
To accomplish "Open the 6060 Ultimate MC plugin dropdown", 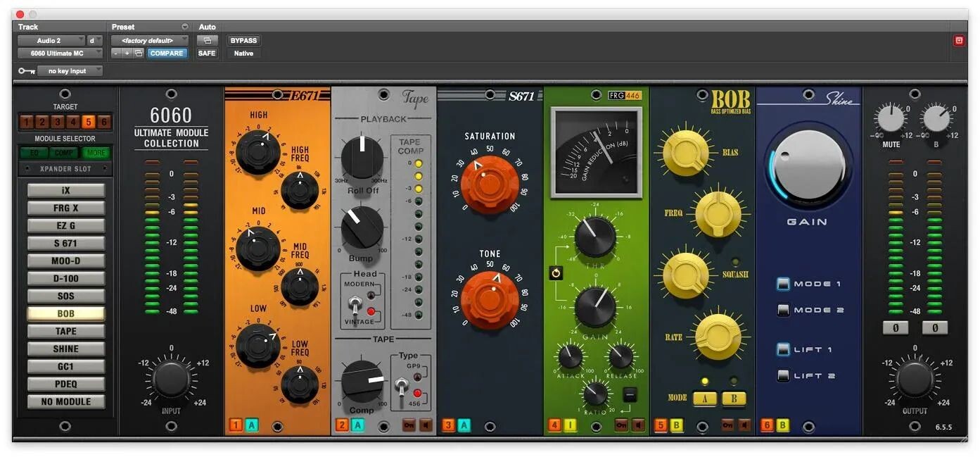I will click(61, 54).
